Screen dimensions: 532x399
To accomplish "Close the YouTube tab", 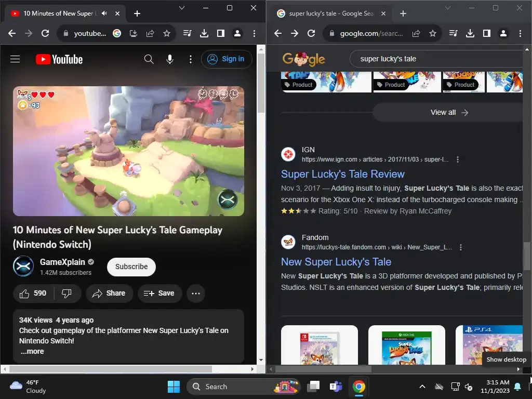I will click(117, 14).
